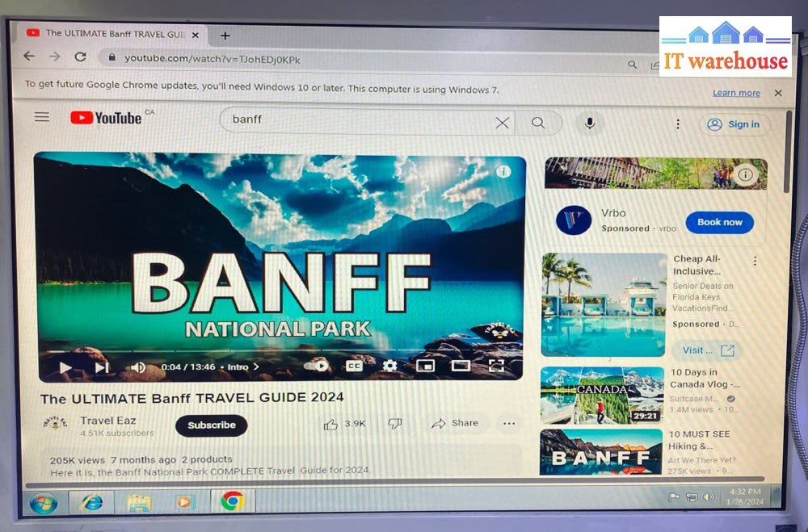Skip to next video with Next button
This screenshot has height=532, width=808.
tap(101, 367)
